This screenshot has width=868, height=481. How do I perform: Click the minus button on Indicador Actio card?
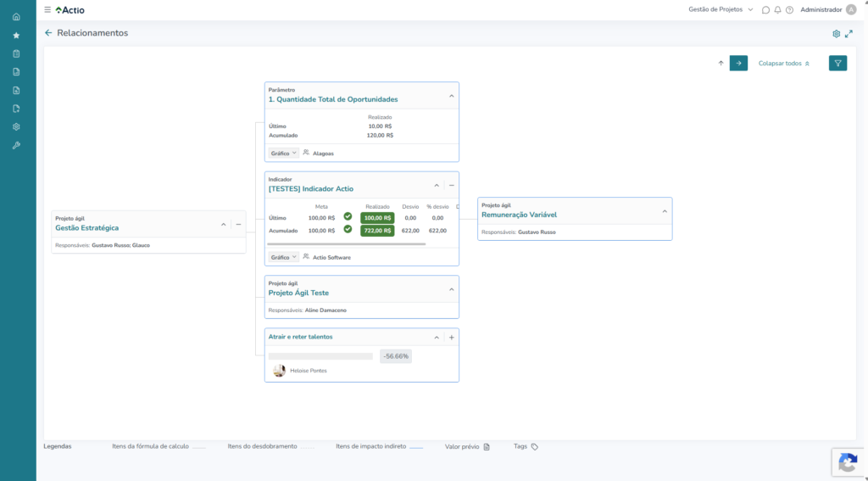(x=451, y=186)
